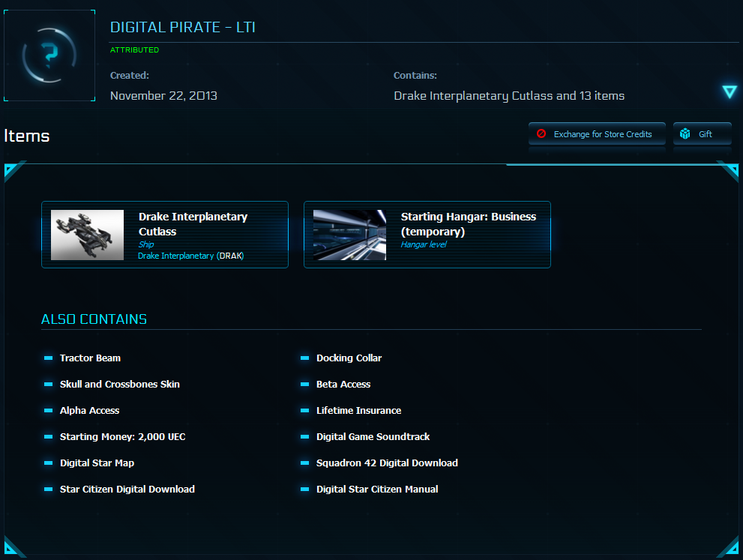The height and width of the screenshot is (560, 743).
Task: Click Alpha Access list entry
Action: [x=89, y=411]
